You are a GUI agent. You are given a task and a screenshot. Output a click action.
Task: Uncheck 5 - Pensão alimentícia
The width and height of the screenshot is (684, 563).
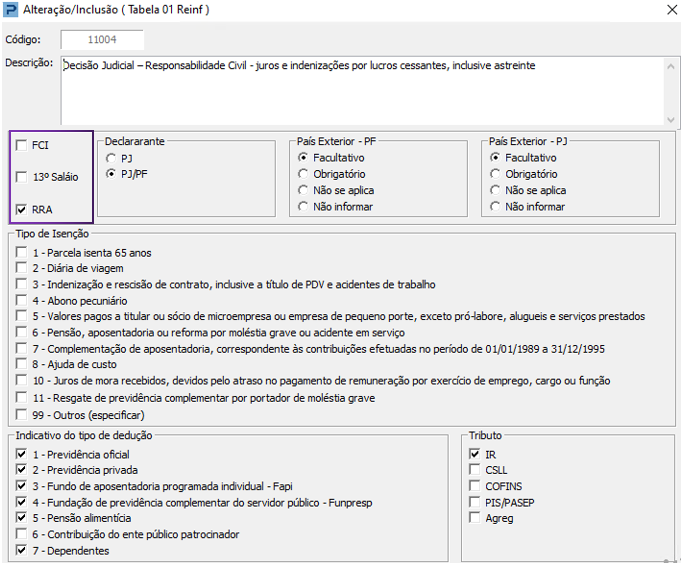click(x=21, y=517)
